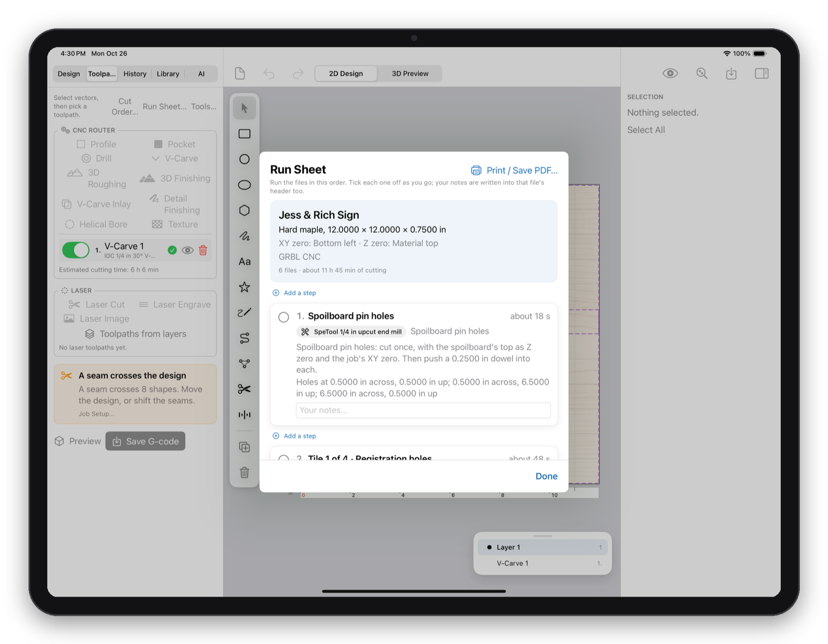
Task: Click Toolpaths from layers
Action: click(136, 334)
